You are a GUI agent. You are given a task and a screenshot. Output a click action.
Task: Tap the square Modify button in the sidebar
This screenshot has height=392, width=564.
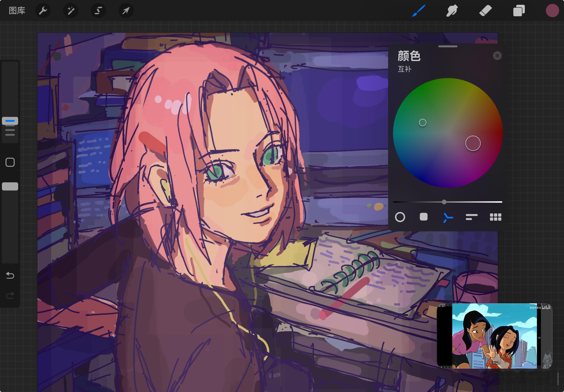tap(10, 162)
